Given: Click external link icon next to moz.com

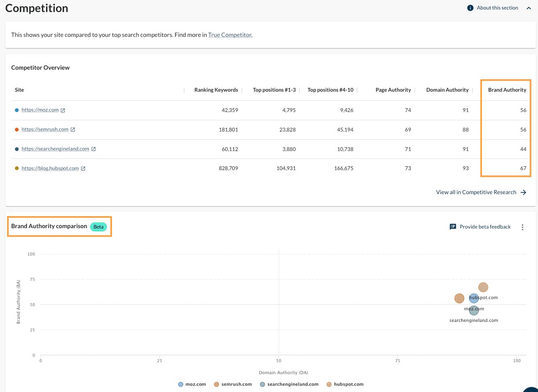Looking at the screenshot, I should pos(63,110).
